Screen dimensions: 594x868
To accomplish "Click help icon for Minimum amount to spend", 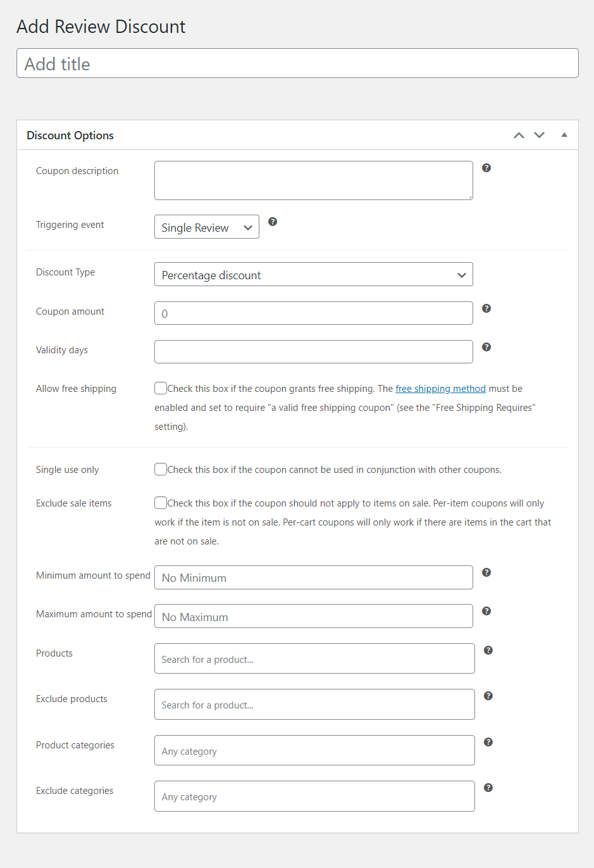I will [x=486, y=572].
